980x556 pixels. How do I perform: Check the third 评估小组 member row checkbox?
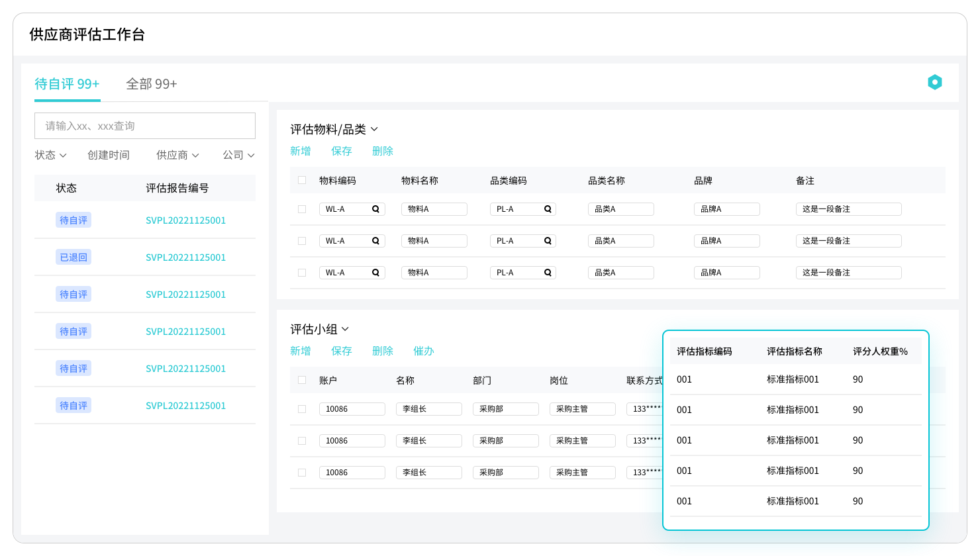302,473
